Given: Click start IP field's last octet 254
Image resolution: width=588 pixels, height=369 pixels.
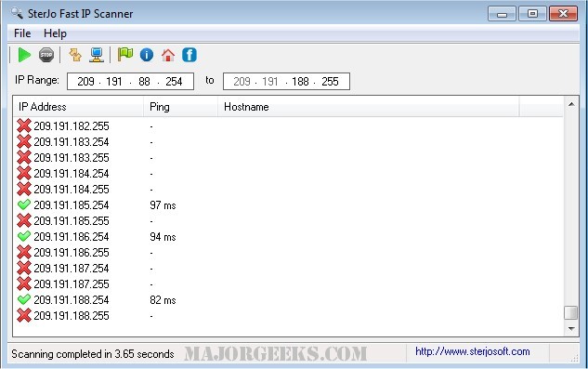Looking at the screenshot, I should tap(174, 82).
